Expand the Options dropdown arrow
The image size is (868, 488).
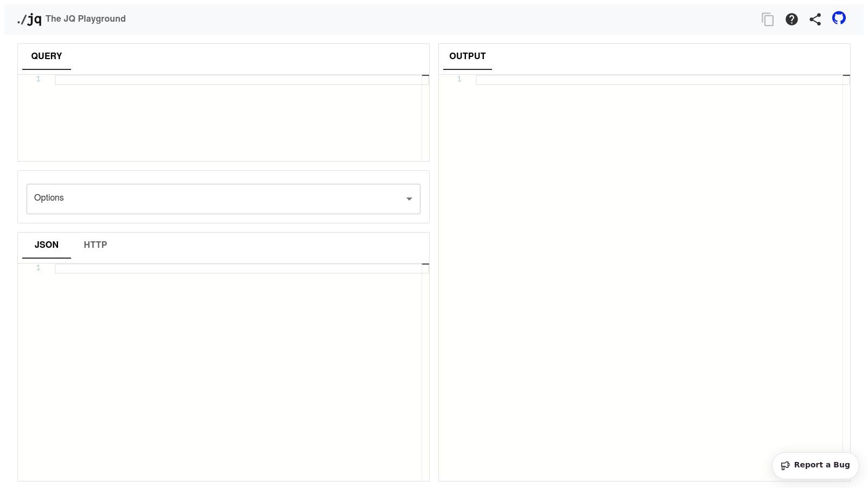(x=409, y=199)
